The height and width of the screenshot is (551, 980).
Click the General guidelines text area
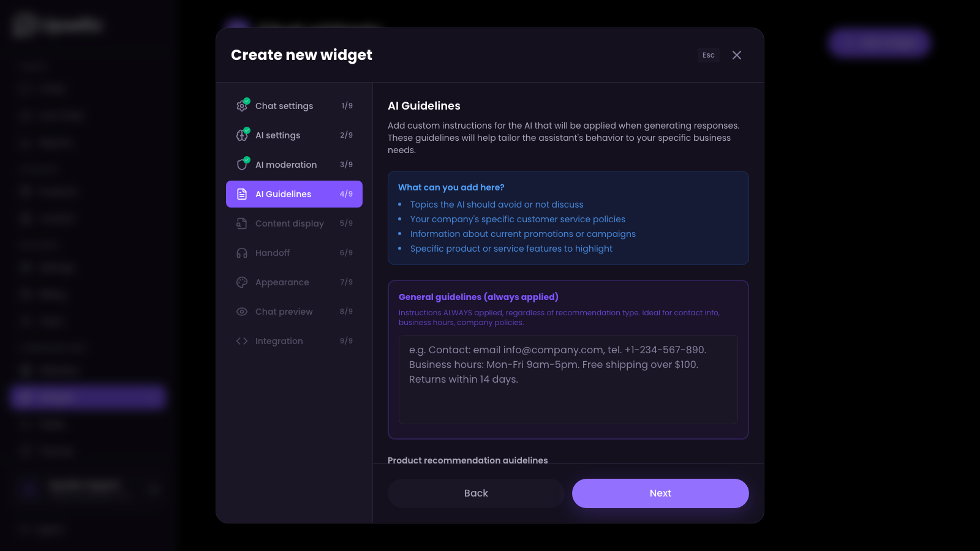568,379
